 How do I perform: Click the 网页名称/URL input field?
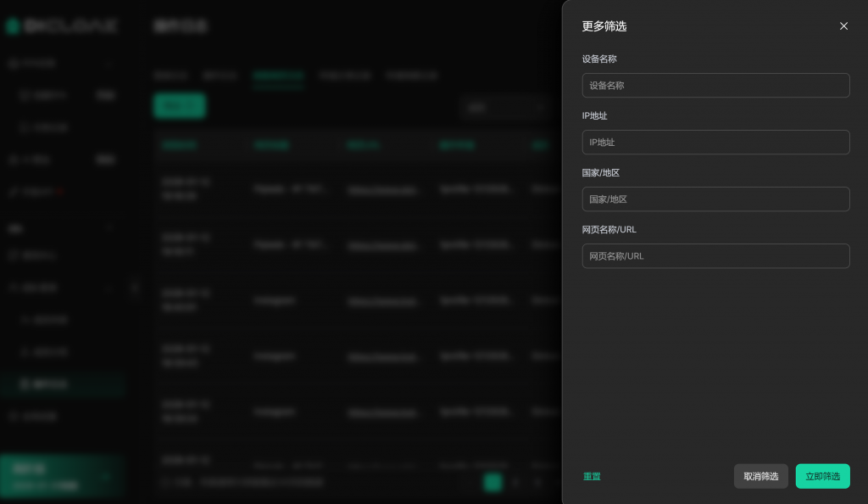coord(715,256)
